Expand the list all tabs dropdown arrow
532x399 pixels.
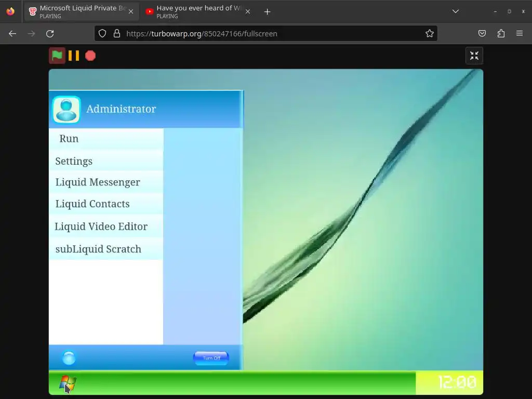click(456, 11)
